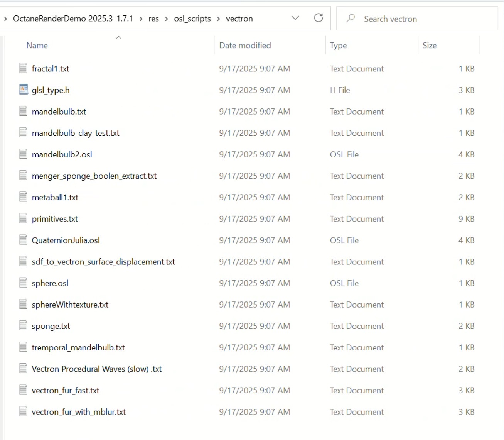Click the file icon next to fractal1.txt

pyautogui.click(x=24, y=68)
